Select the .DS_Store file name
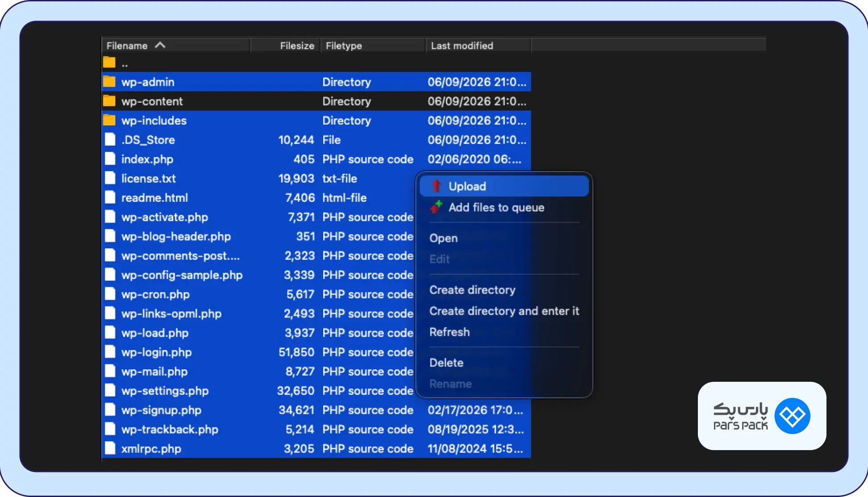868x497 pixels. tap(148, 140)
